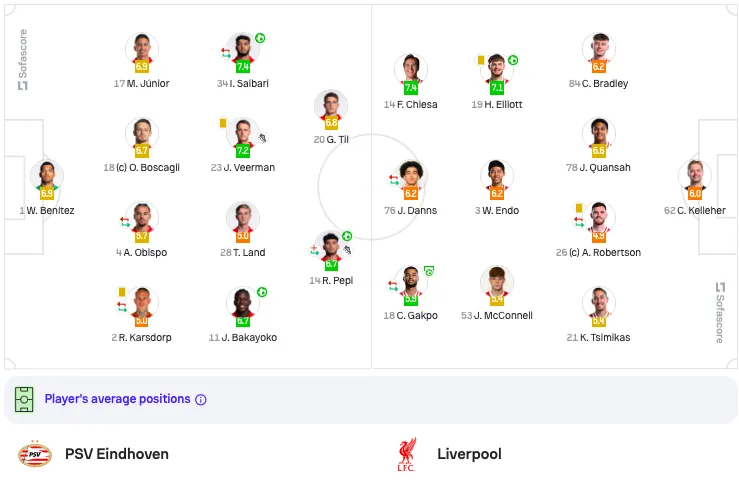Select C. Kelleher's player avatar
This screenshot has height=485, width=739.
pos(695,175)
